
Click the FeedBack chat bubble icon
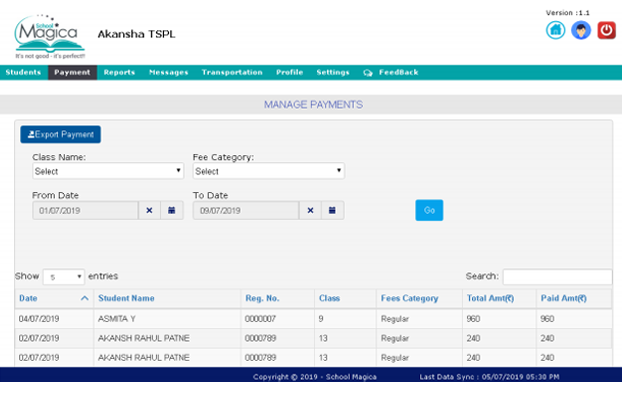coord(368,73)
